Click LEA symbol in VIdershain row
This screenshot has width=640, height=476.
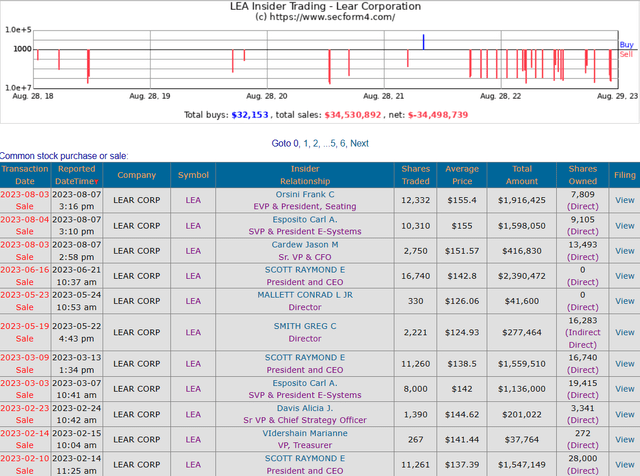tap(193, 439)
